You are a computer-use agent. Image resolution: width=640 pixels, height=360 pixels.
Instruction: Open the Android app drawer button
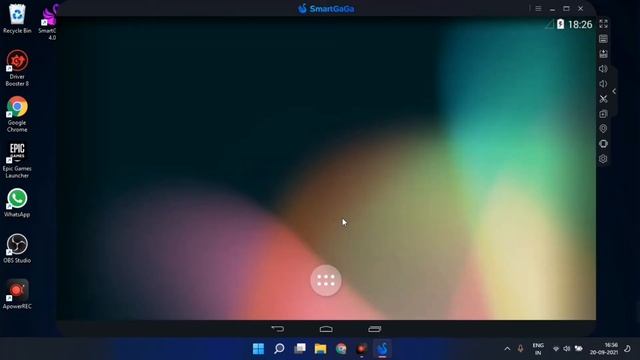(x=326, y=280)
